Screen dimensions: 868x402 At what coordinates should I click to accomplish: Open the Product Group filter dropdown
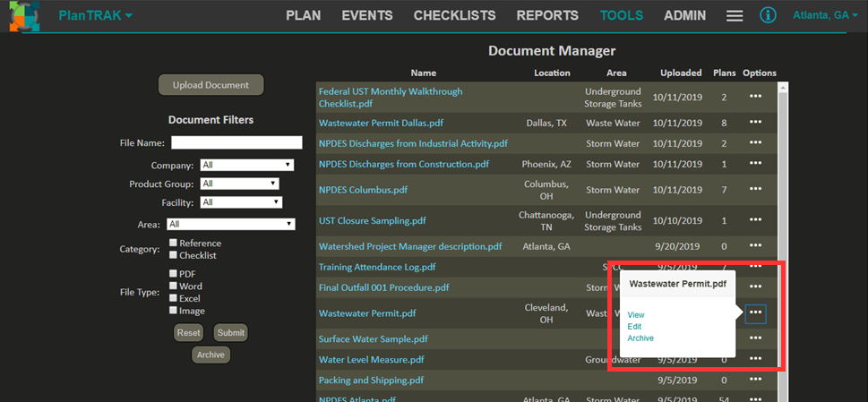pyautogui.click(x=240, y=184)
